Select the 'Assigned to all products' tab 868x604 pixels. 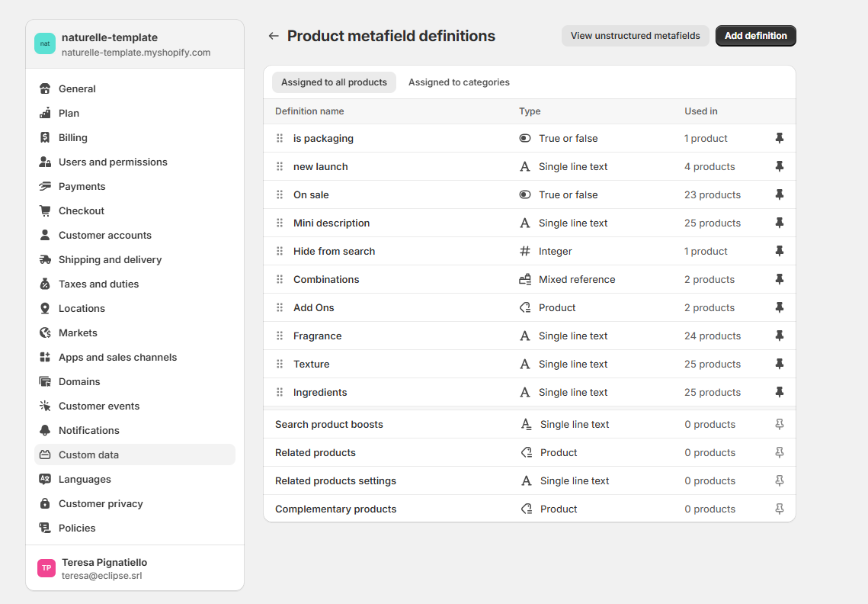(x=334, y=82)
